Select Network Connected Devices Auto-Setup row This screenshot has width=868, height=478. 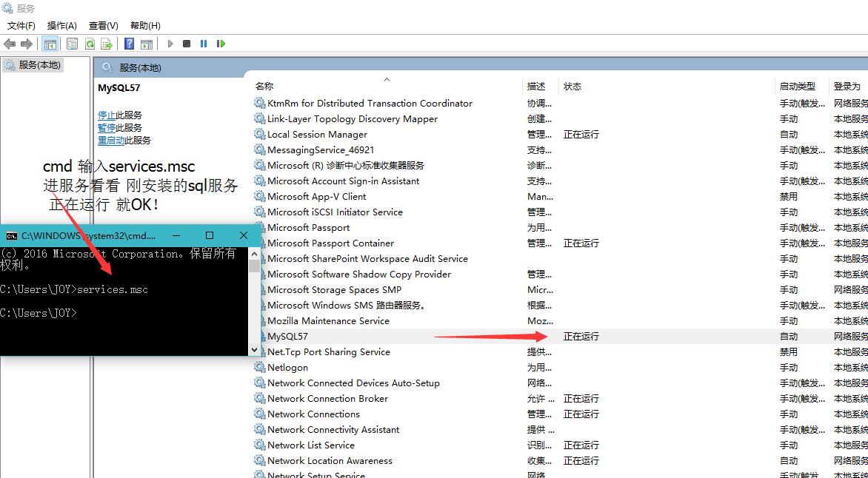tap(561, 383)
